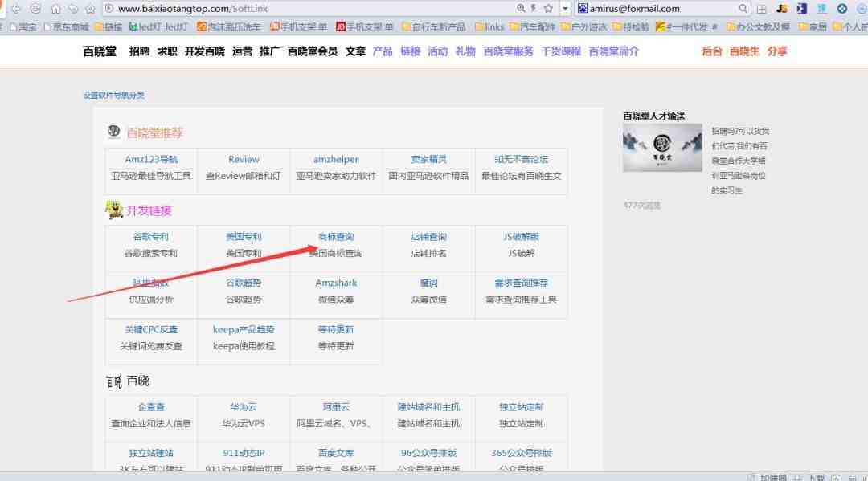Open the browser home page icon
Image resolution: width=868 pixels, height=481 pixels.
(55, 9)
